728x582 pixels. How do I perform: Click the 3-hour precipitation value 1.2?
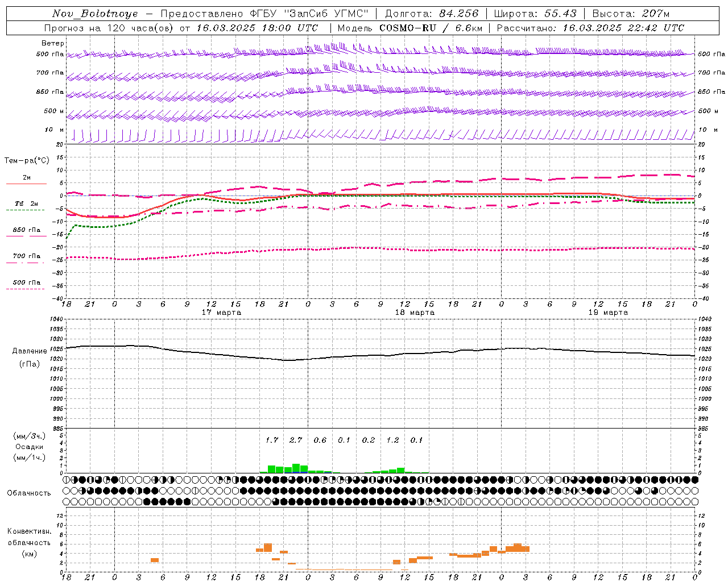(392, 440)
